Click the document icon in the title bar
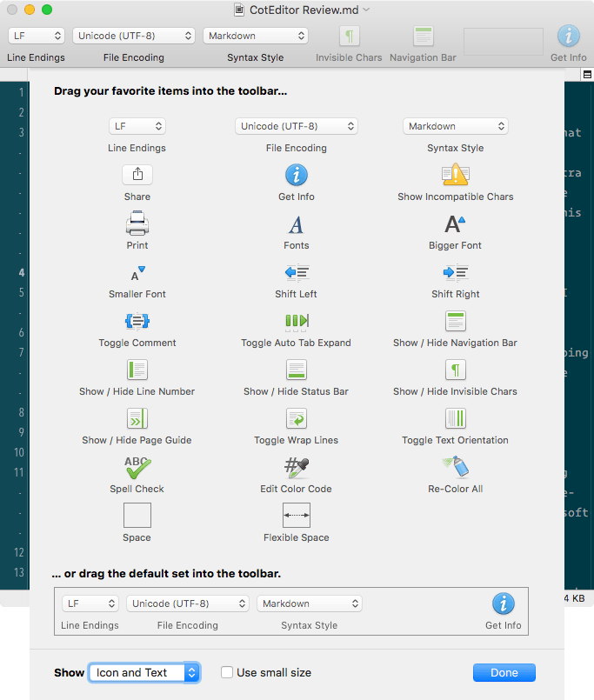Image resolution: width=594 pixels, height=700 pixels. (x=239, y=10)
